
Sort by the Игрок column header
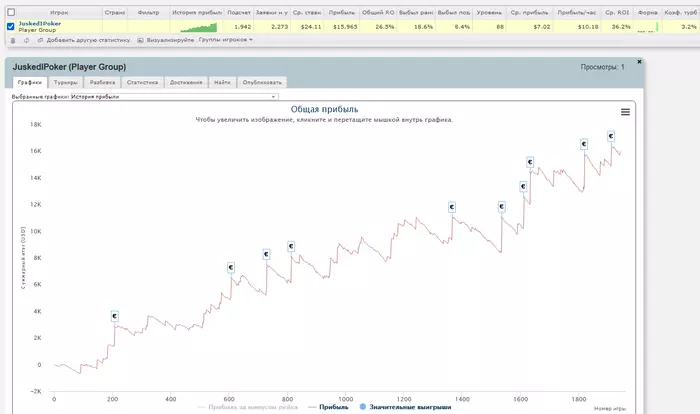(59, 13)
